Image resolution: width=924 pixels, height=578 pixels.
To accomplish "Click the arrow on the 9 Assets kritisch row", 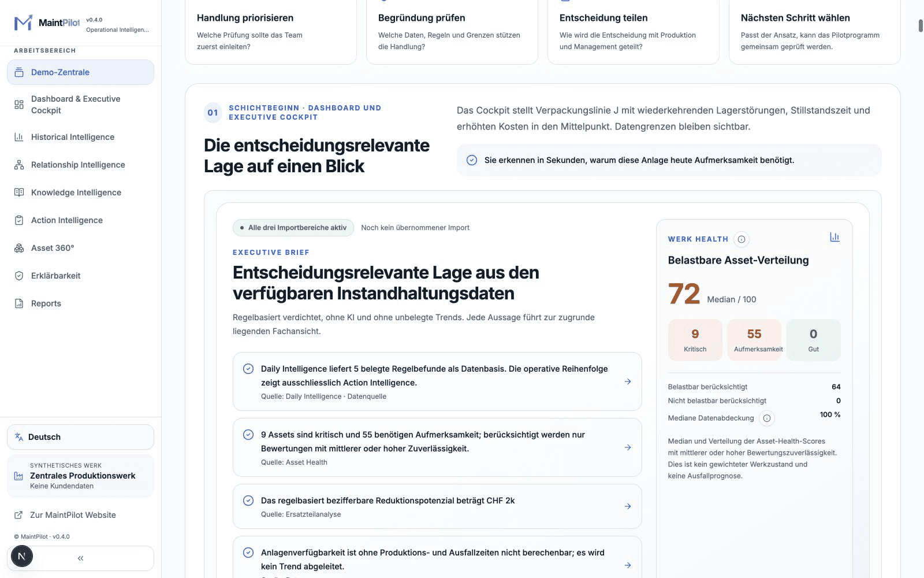I will point(628,447).
